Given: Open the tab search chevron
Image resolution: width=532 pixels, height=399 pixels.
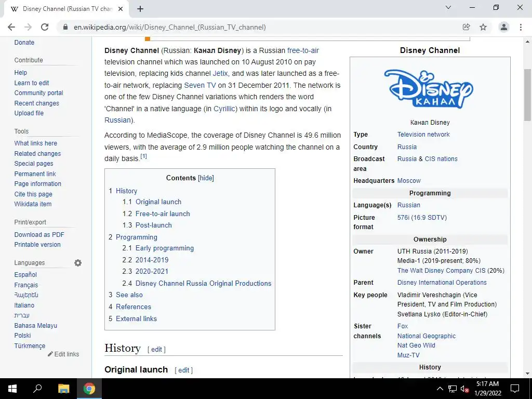Looking at the screenshot, I should [x=448, y=7].
